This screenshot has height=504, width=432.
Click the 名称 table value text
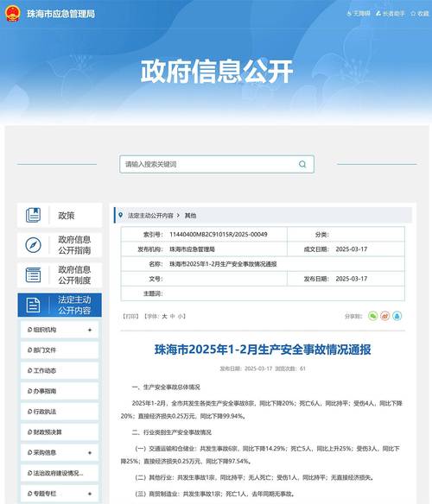[223, 264]
